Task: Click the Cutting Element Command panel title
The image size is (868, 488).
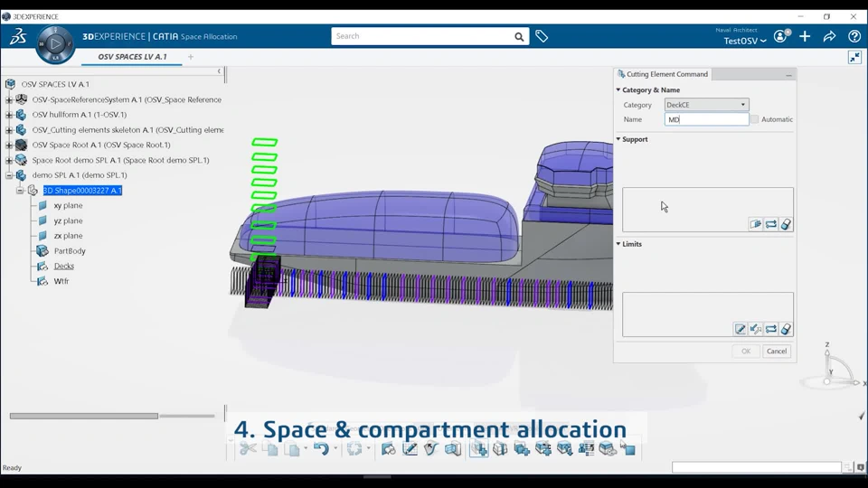Action: click(x=667, y=74)
